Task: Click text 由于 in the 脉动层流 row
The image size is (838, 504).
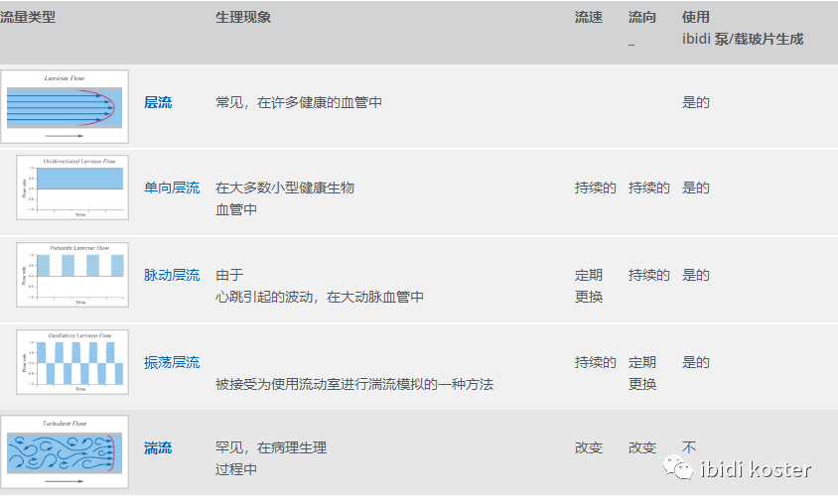Action: pyautogui.click(x=229, y=275)
